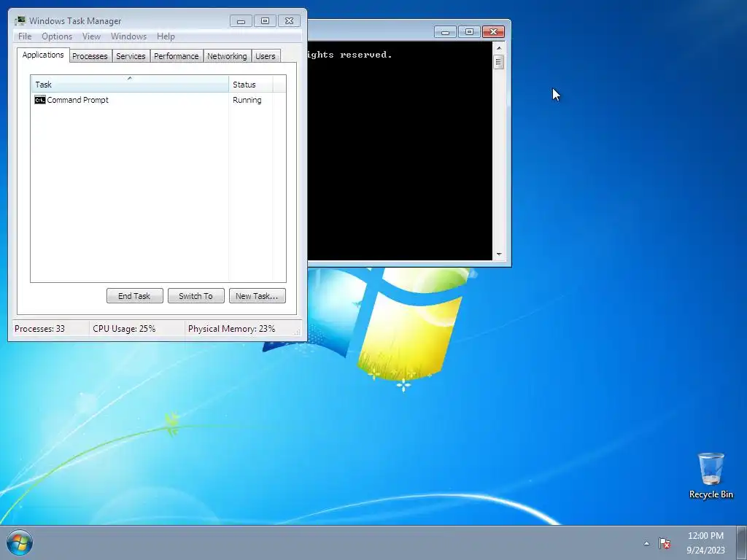Click the Switch To button
Image resolution: width=747 pixels, height=560 pixels.
tap(196, 296)
